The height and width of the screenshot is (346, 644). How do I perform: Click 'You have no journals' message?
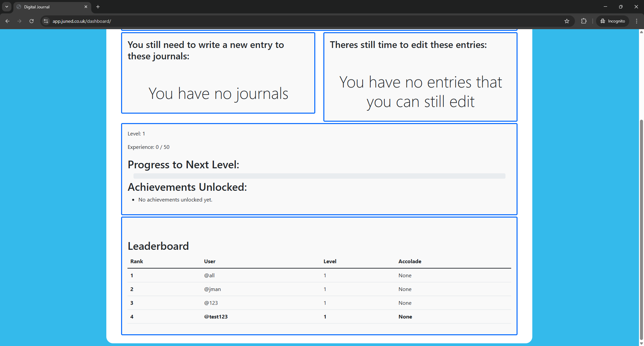coord(218,94)
